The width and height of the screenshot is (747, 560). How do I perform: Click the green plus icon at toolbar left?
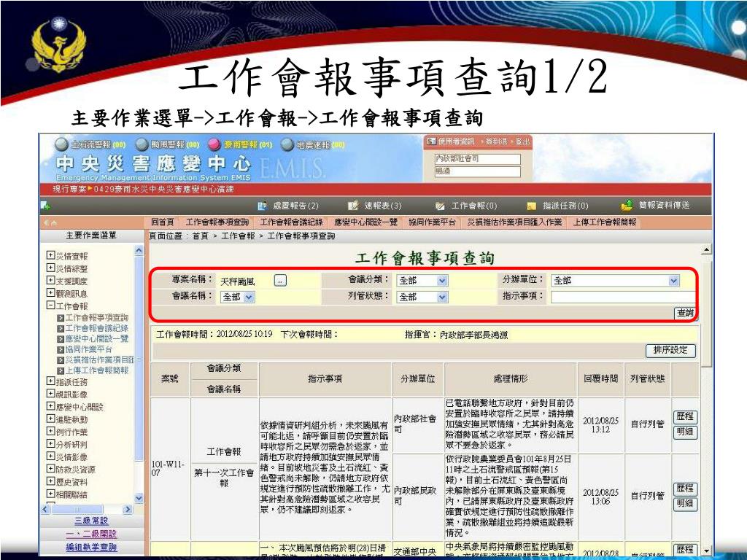[x=46, y=206]
